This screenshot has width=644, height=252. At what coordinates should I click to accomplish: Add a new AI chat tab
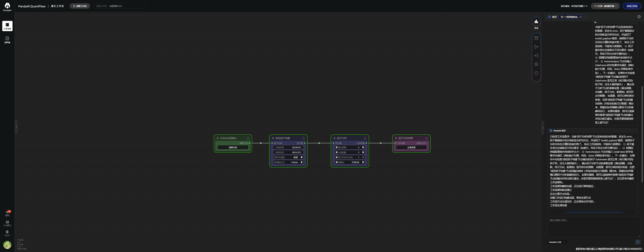coord(586,17)
